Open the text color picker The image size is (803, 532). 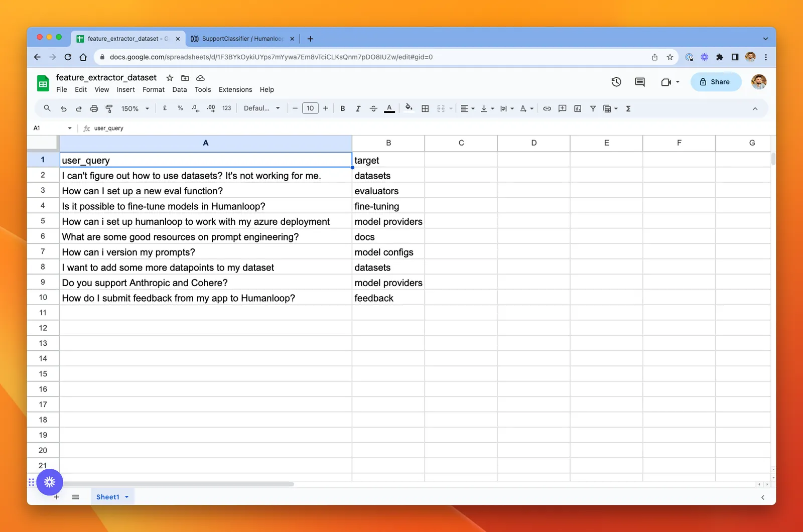pyautogui.click(x=389, y=108)
